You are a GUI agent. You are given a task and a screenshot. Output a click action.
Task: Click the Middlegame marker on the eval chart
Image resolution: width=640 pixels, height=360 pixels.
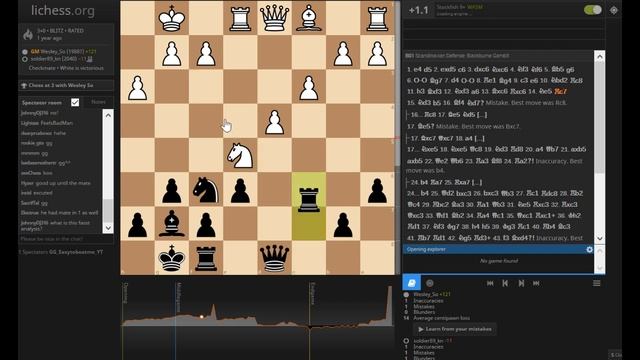pyautogui.click(x=179, y=297)
